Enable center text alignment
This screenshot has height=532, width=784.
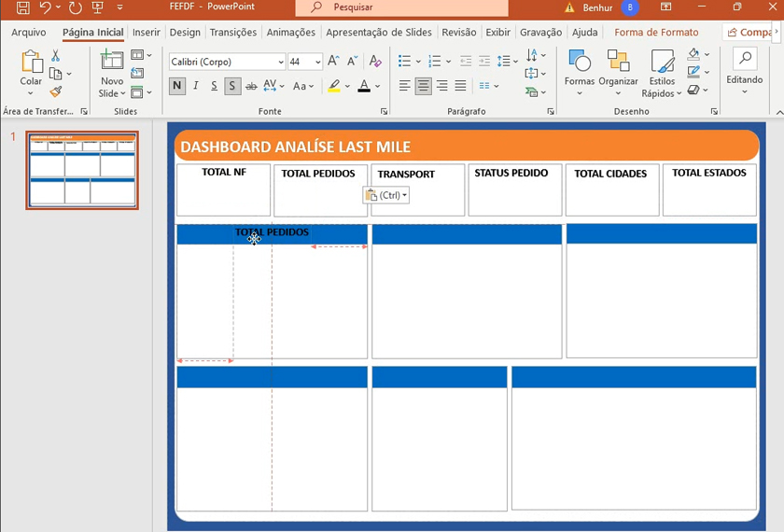click(423, 86)
